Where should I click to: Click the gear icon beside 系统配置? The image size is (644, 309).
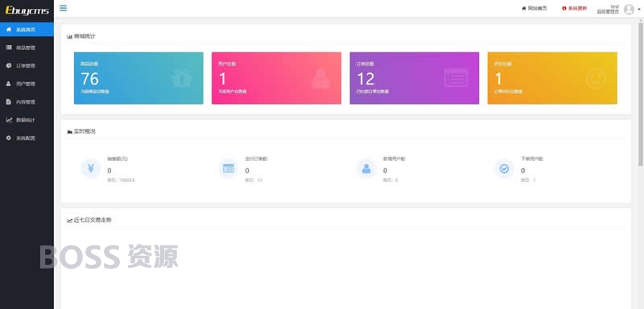point(9,138)
